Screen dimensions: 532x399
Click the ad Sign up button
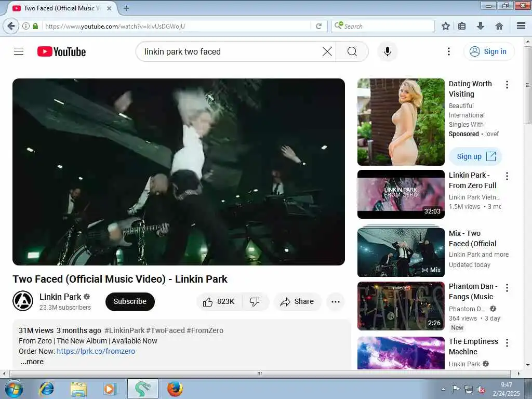tap(475, 156)
